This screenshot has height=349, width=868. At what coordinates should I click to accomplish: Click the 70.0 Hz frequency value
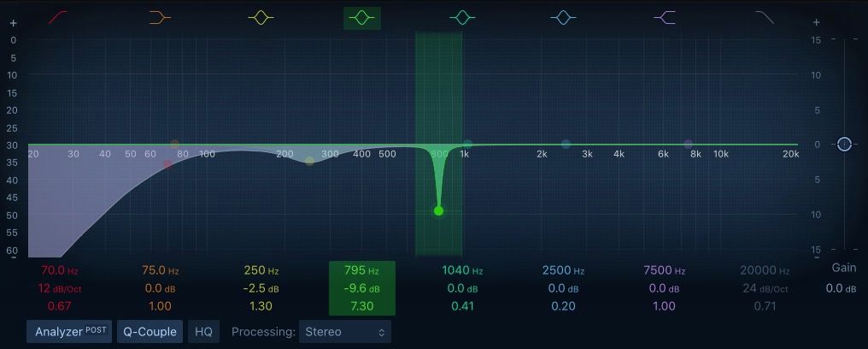pyautogui.click(x=60, y=271)
